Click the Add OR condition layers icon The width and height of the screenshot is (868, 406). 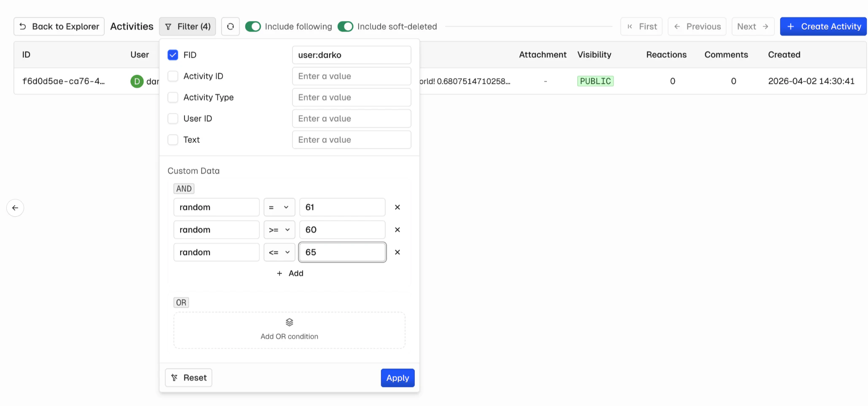tap(289, 323)
